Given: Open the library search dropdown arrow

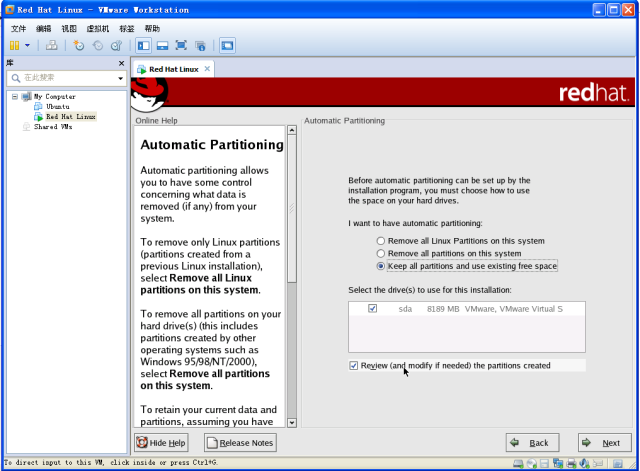Looking at the screenshot, I should [120, 78].
